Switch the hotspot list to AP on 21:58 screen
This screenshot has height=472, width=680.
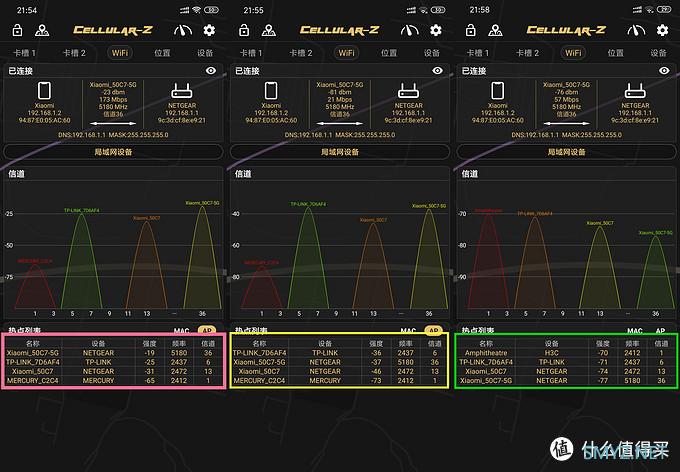pyautogui.click(x=660, y=331)
